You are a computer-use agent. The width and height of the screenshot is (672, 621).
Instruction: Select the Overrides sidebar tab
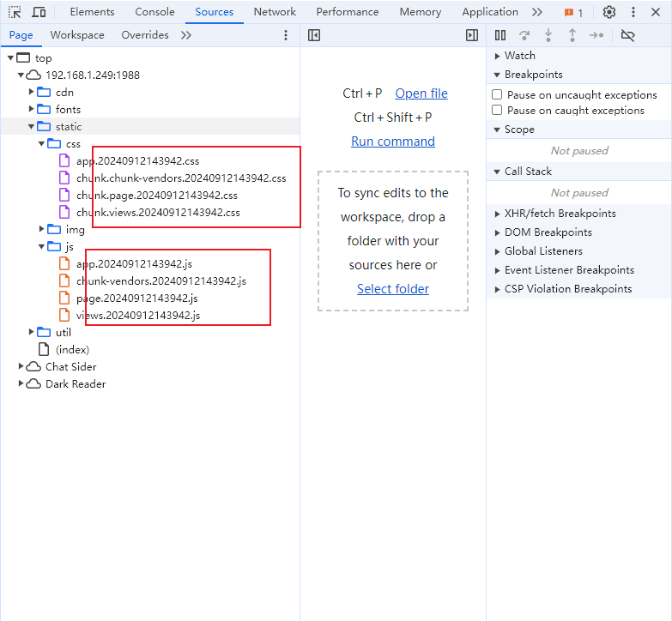pos(145,35)
